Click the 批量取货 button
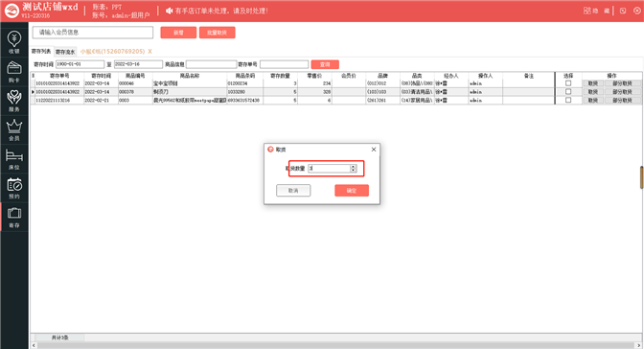Image resolution: width=644 pixels, height=349 pixels. coord(217,33)
